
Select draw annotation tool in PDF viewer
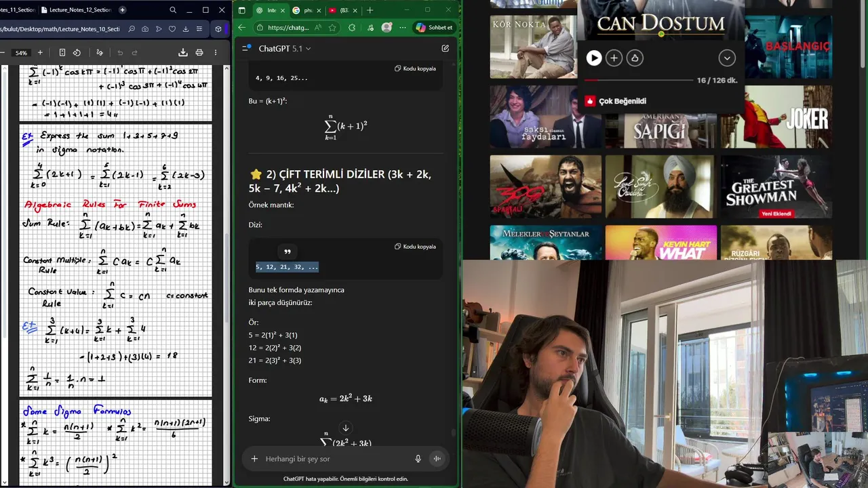[100, 53]
